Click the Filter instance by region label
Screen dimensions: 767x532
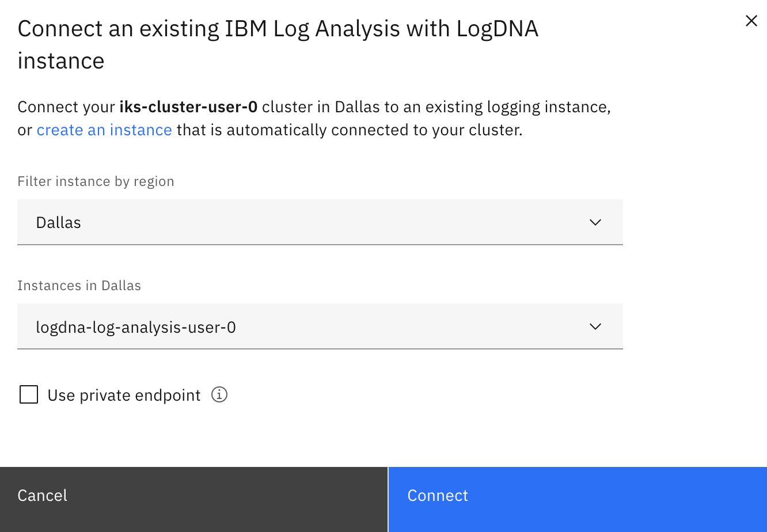(x=96, y=181)
